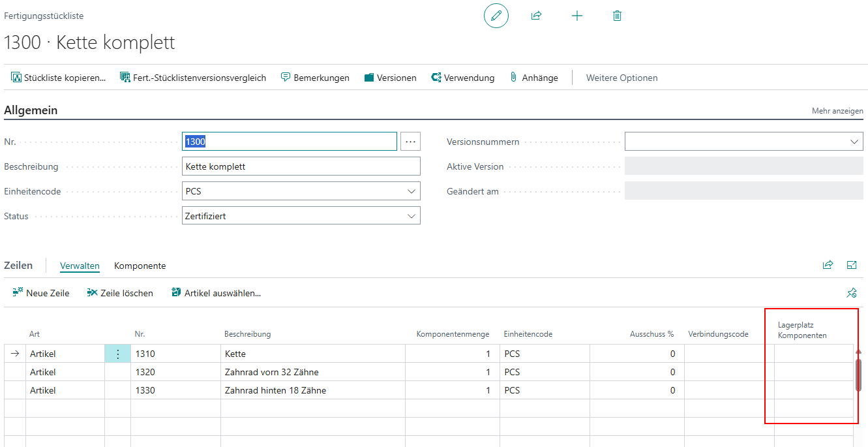Viewport: 868px width, 447px height.
Task: Open Weitere Optionen menu
Action: 621,78
